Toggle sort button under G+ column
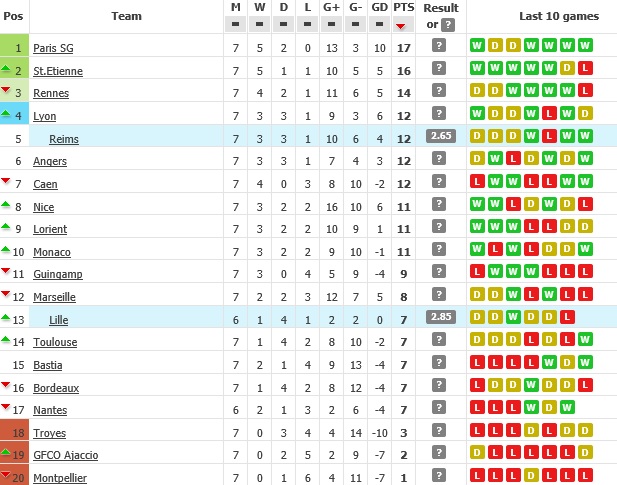 331,24
